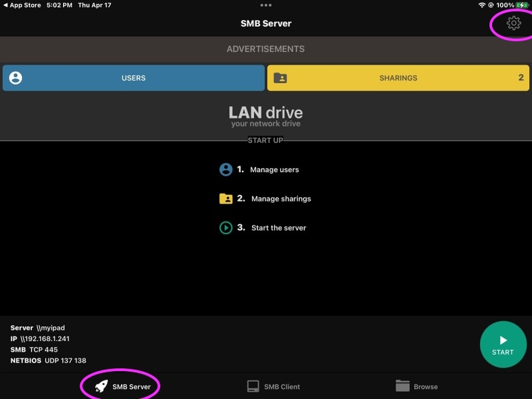This screenshot has width=532, height=399.
Task: Tap the yellow folder icon beside step 2
Action: click(225, 198)
